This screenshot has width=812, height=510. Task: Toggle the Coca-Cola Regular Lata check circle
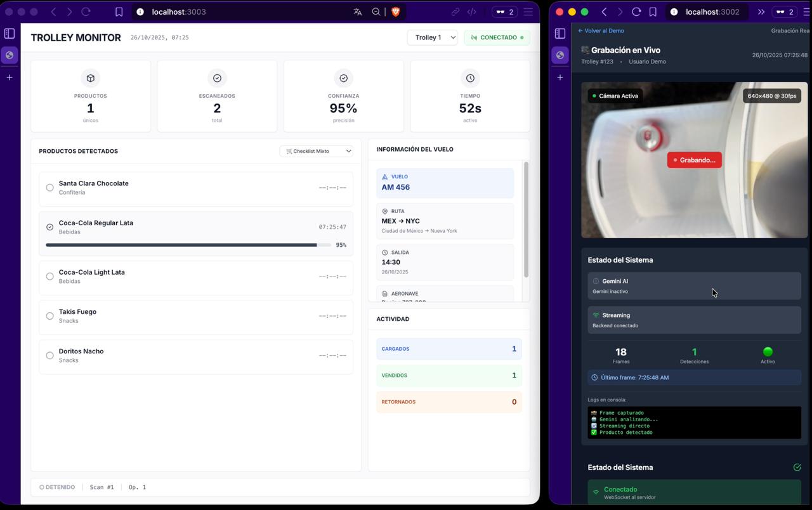click(49, 227)
